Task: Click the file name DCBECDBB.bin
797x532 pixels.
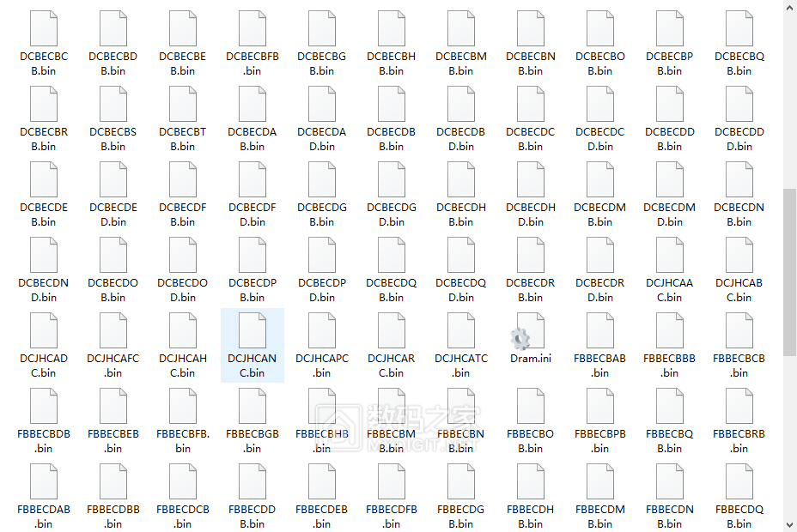Action: tap(392, 139)
